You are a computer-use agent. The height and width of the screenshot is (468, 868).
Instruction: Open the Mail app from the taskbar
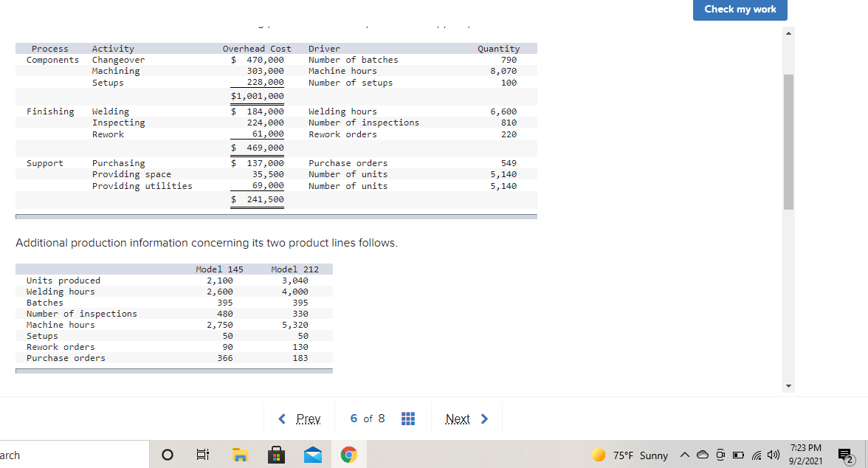[x=312, y=454]
